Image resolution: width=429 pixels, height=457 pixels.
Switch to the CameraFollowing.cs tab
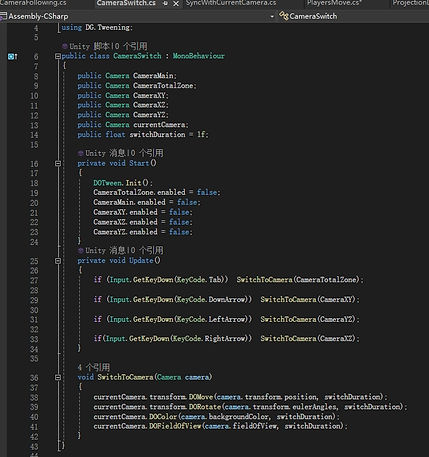click(x=33, y=3)
